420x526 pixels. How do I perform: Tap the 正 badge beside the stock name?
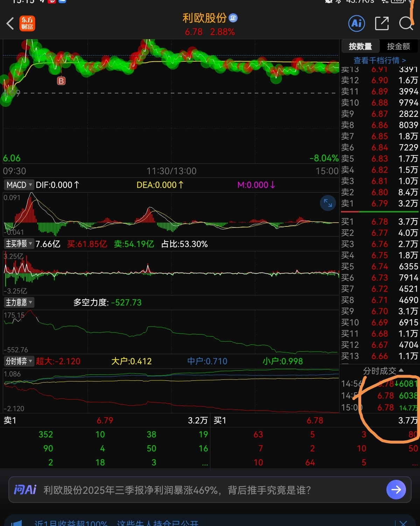(x=233, y=18)
